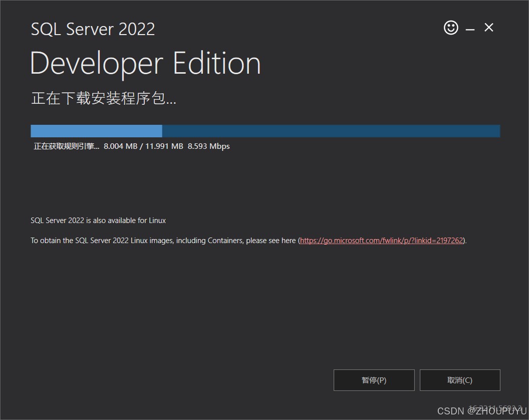
Task: Open the go.microsoft.com Linux images link
Action: pyautogui.click(x=381, y=241)
